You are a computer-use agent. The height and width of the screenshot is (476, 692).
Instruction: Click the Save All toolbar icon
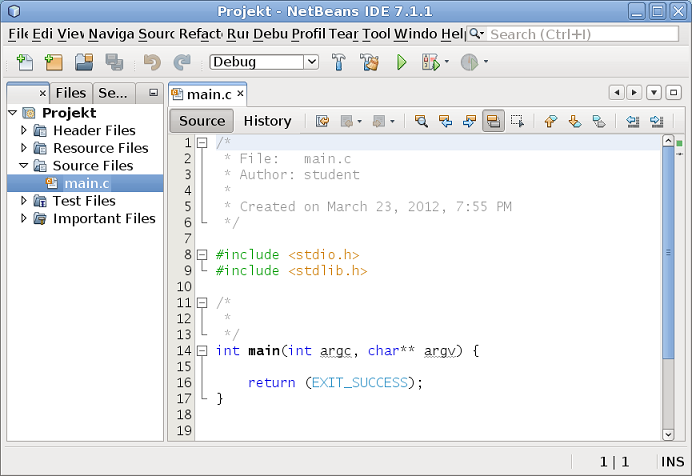[114, 62]
